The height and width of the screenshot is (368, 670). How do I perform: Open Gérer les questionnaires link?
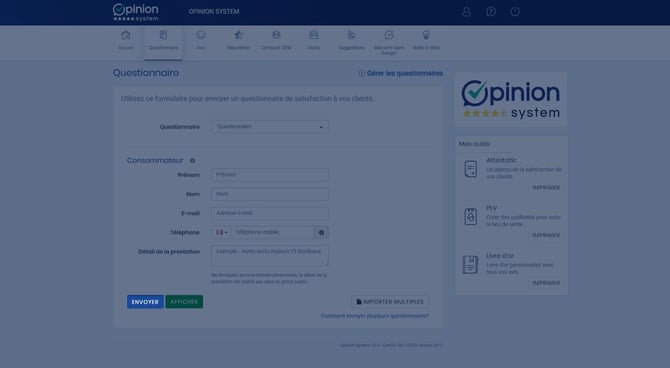[x=400, y=73]
